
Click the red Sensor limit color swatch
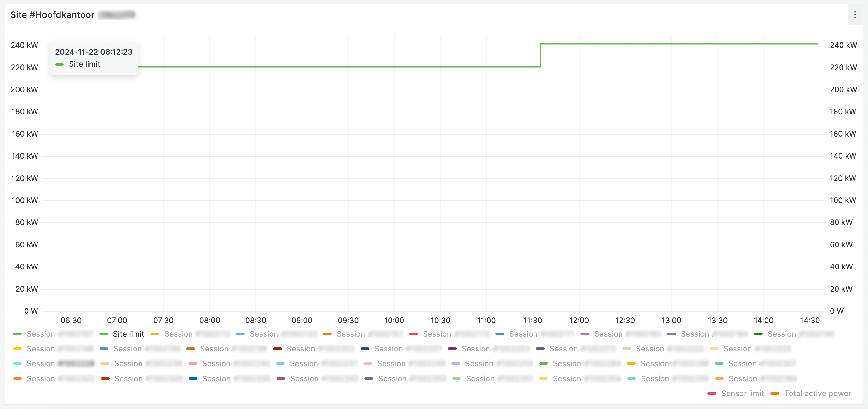(x=712, y=394)
